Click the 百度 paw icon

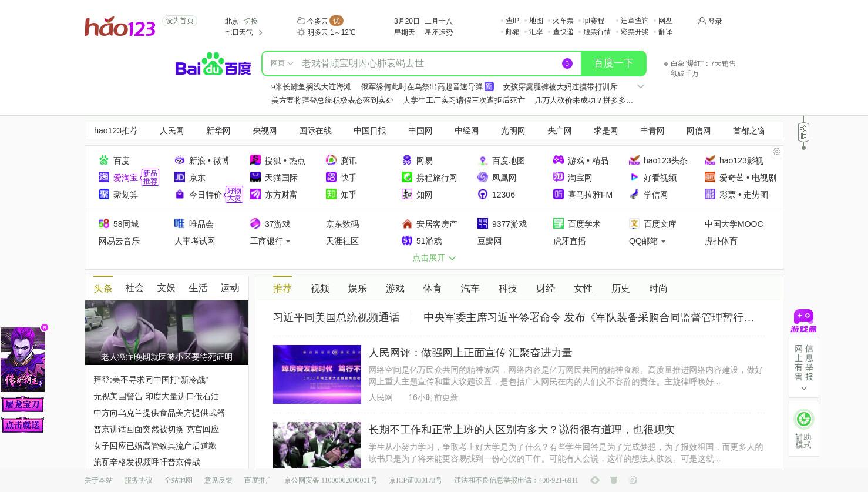point(104,160)
